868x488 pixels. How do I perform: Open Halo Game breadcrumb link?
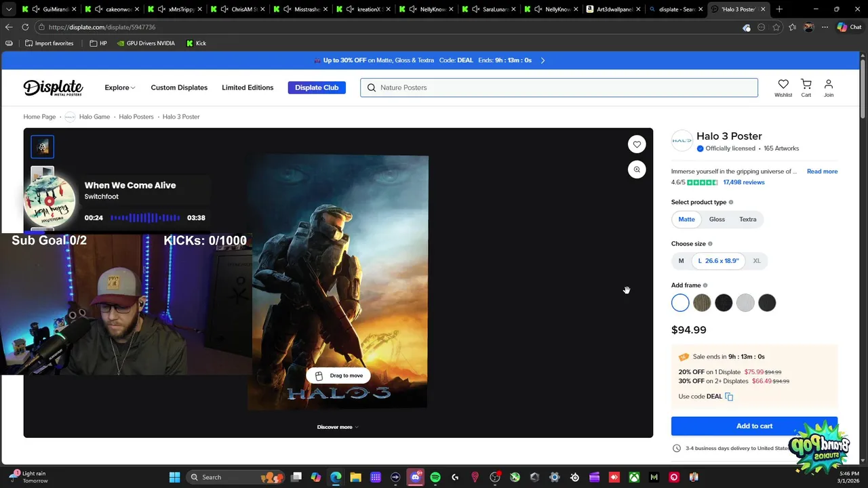tap(94, 117)
